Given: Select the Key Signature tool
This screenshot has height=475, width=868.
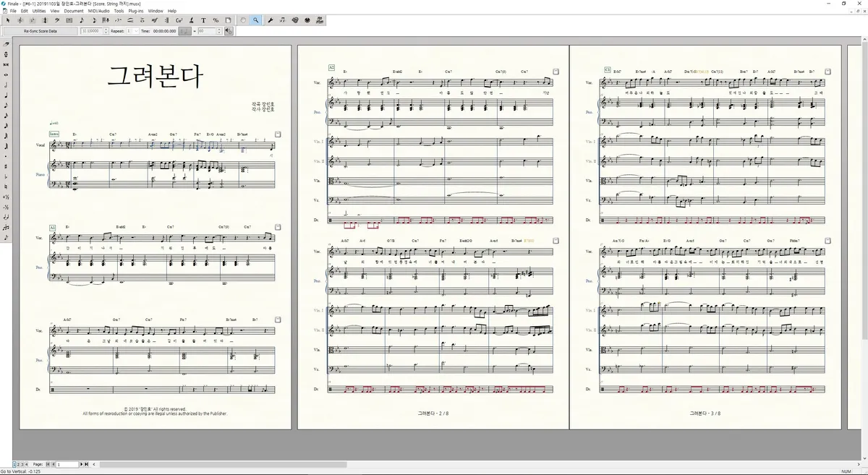Looking at the screenshot, I should point(33,20).
